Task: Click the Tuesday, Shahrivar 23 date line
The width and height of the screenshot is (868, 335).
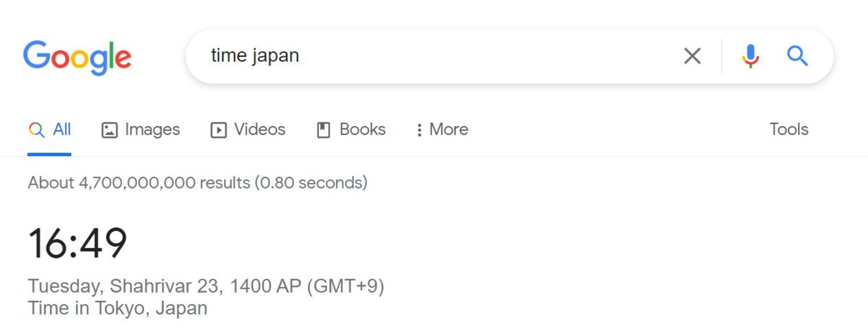Action: 206,286
